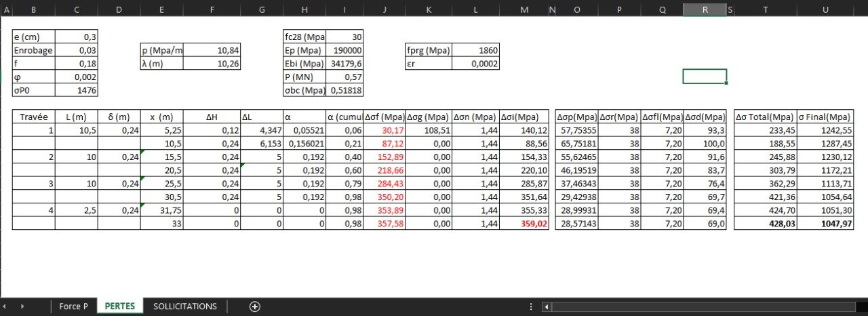Click the Travée header cell
Screen dimensions: 868x316
pyautogui.click(x=34, y=117)
